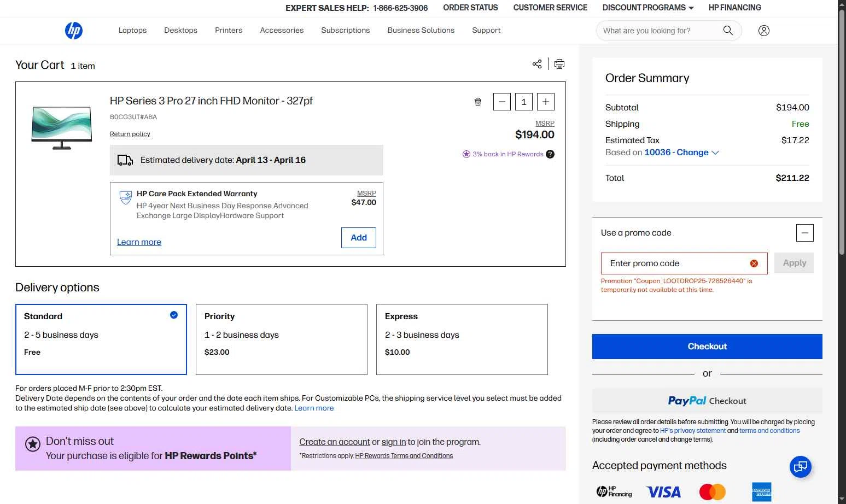Click the Don't miss out star badge
Image resolution: width=846 pixels, height=504 pixels.
(x=33, y=444)
